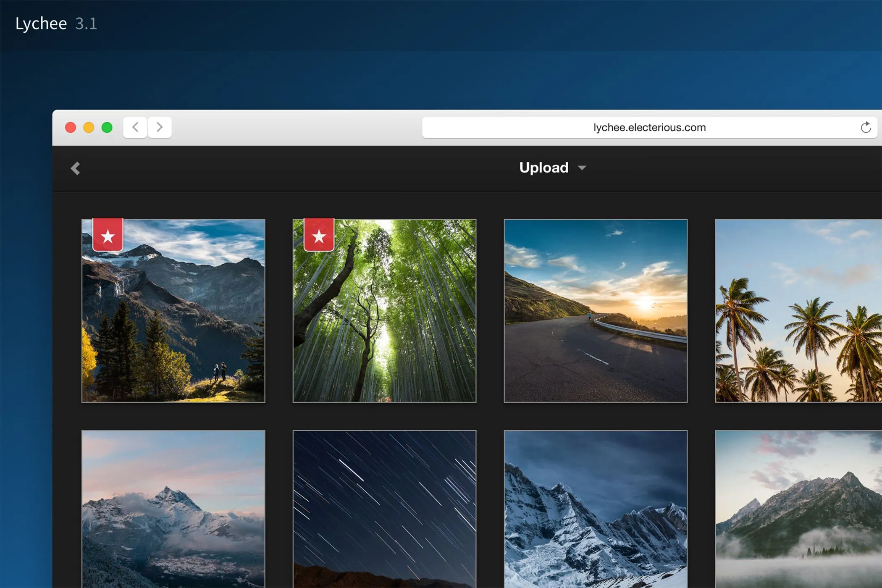Open the star trails night photo
This screenshot has width=882, height=588.
click(385, 509)
